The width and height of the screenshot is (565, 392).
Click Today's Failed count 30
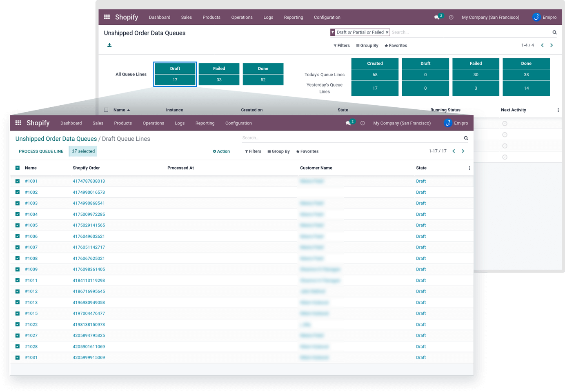pyautogui.click(x=476, y=75)
